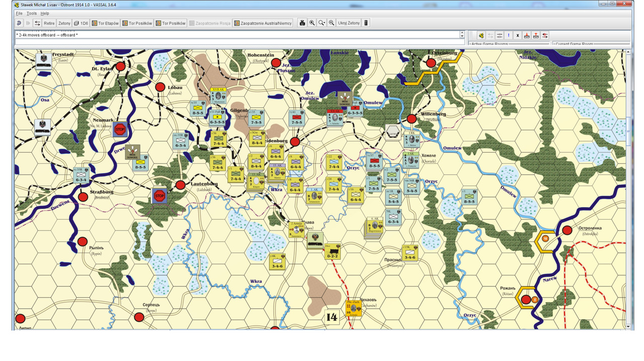Open the Tor Etapów chart window
This screenshot has width=644, height=361.
click(105, 23)
